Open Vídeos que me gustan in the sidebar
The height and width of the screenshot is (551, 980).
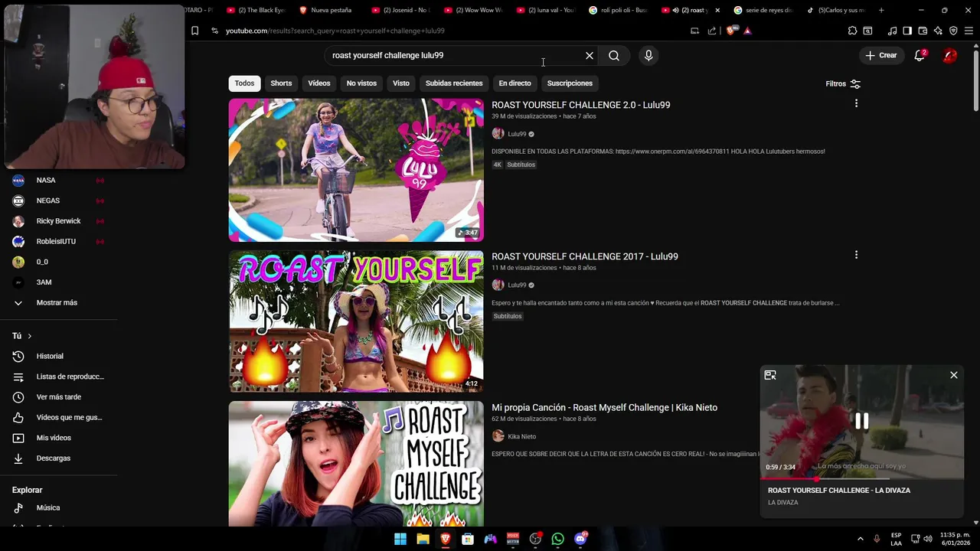(x=58, y=418)
